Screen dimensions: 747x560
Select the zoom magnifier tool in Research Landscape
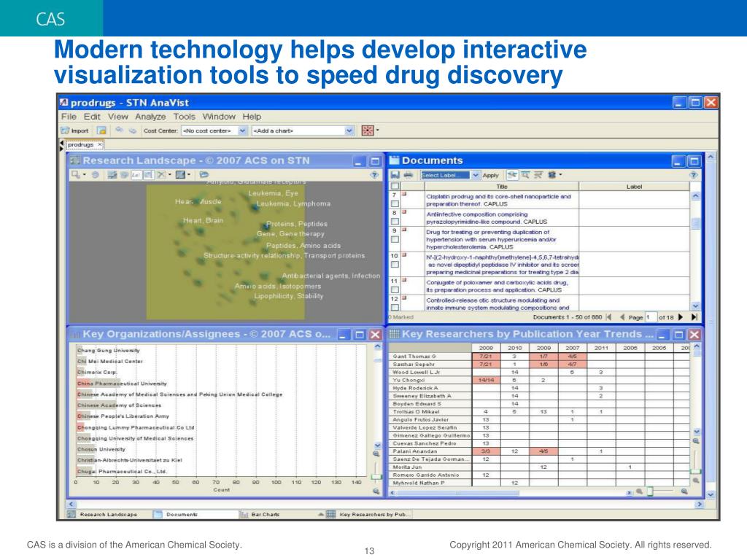pos(76,175)
